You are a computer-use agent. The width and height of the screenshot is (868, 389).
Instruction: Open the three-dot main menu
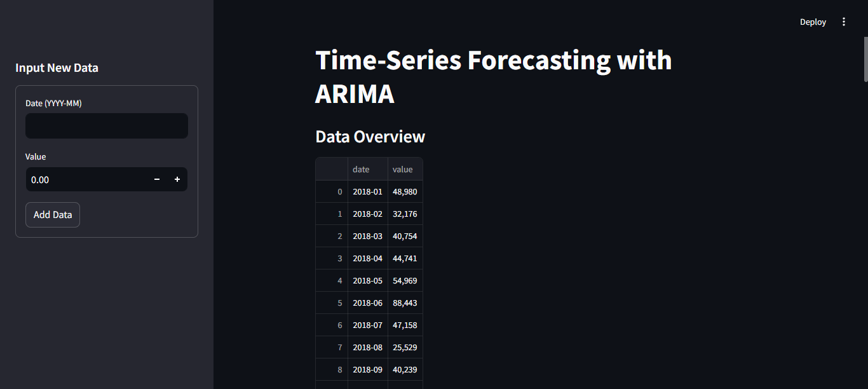(844, 22)
